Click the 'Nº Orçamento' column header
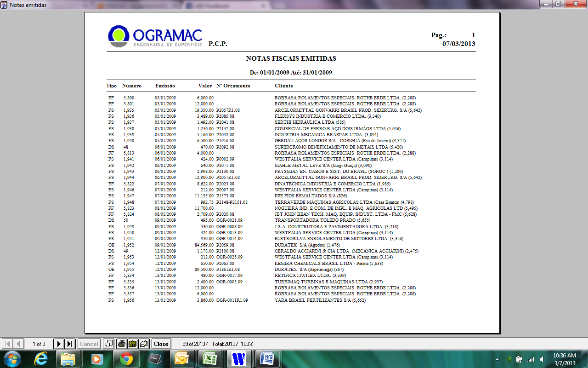 point(233,86)
